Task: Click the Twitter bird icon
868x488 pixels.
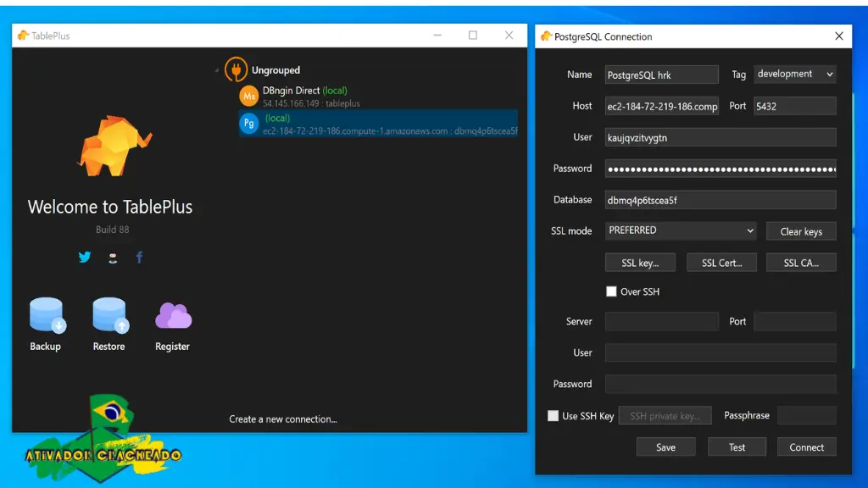Action: 85,257
